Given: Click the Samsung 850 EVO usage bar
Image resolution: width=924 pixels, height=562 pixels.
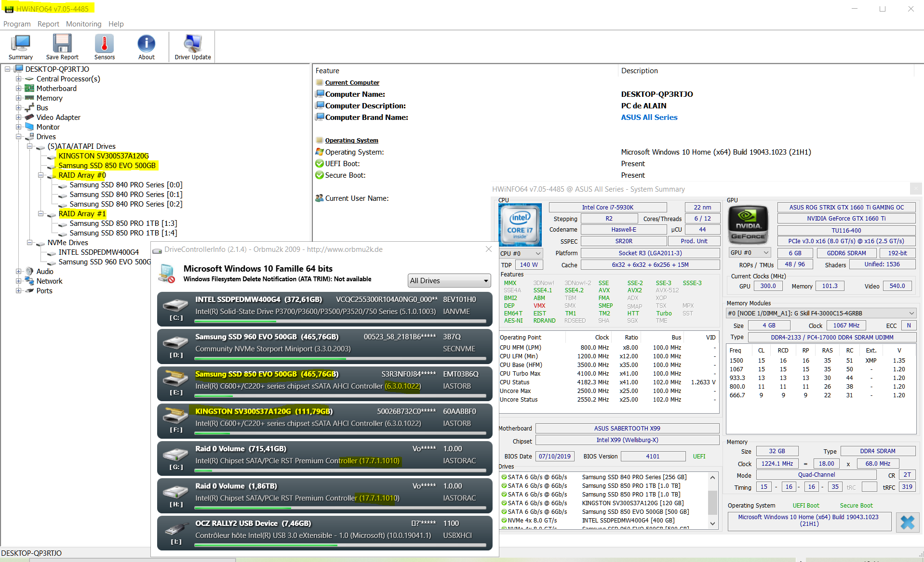Looking at the screenshot, I should tap(340, 396).
